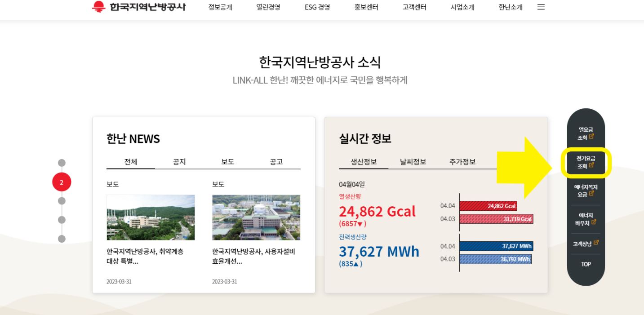Open article 한국지역난방공사, 사용자설비 효율개선...

tap(253, 257)
